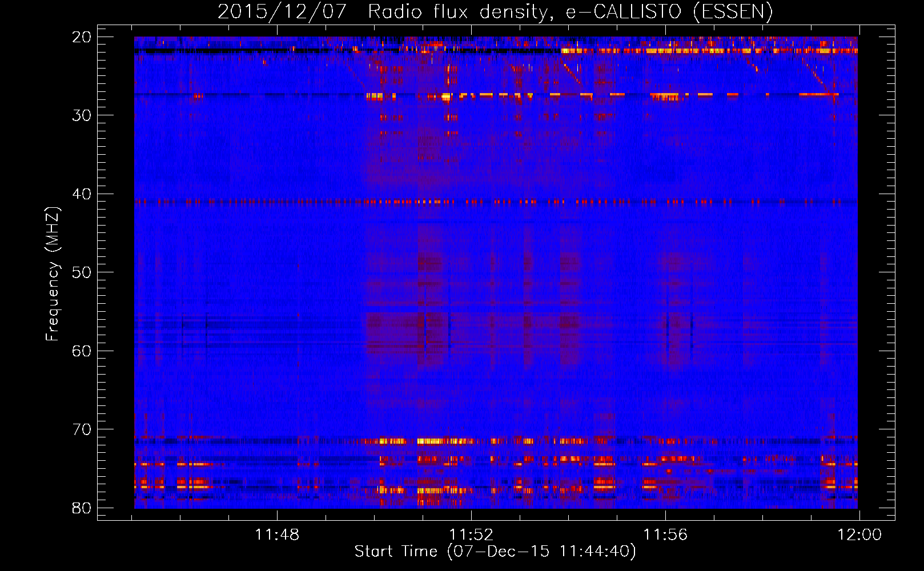Image resolution: width=924 pixels, height=571 pixels.
Task: Click the plot title "Radio flux density, e-CALLISTO (ESSEN)"
Action: pos(571,12)
